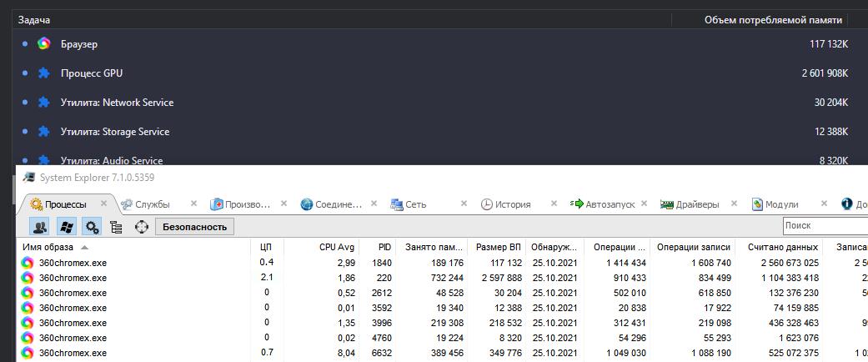This screenshot has height=362, width=868.
Task: Click the Поиск search field
Action: pos(825,225)
